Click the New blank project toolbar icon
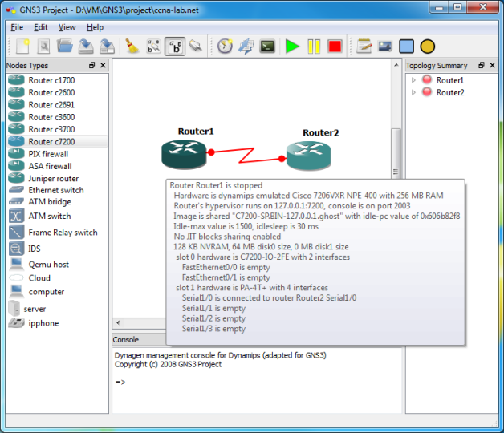Screen dimensions: 504x433 coord(22,47)
